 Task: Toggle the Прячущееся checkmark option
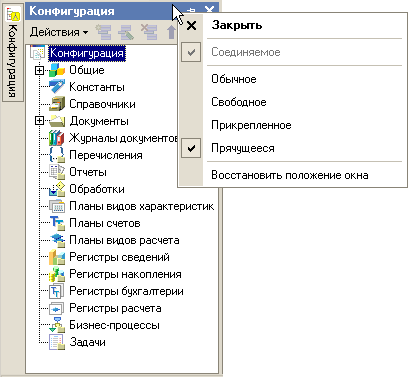pyautogui.click(x=191, y=148)
